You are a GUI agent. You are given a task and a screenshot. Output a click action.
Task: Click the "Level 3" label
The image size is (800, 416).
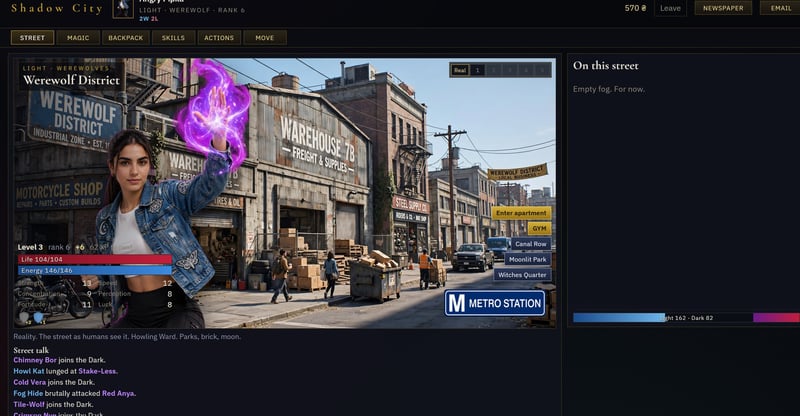point(30,247)
